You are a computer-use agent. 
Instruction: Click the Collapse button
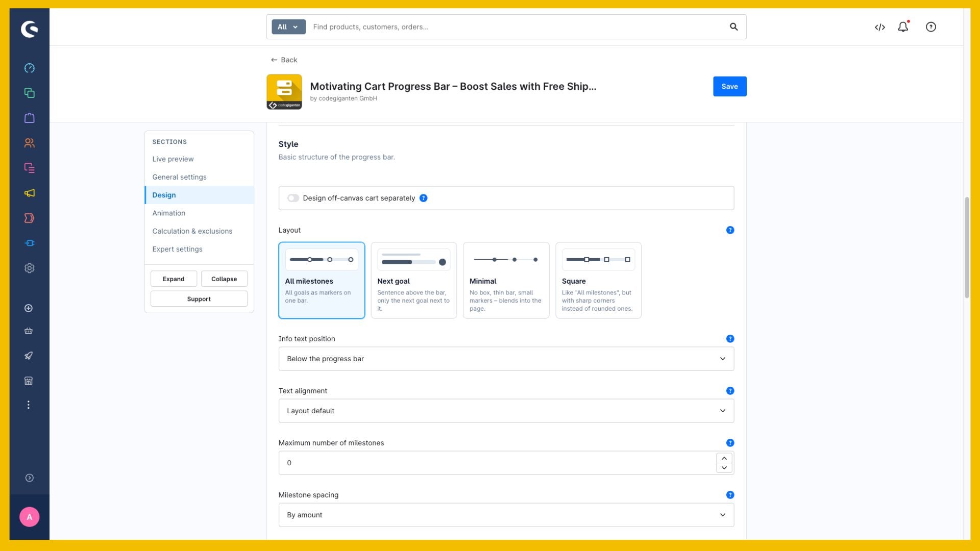pos(224,279)
